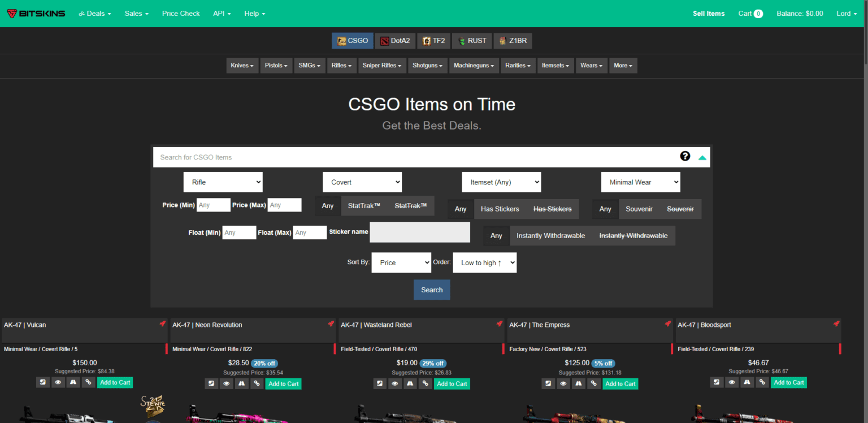Viewport: 868px width, 423px height.
Task: Open the Rifle weapon type dropdown
Action: pos(223,182)
